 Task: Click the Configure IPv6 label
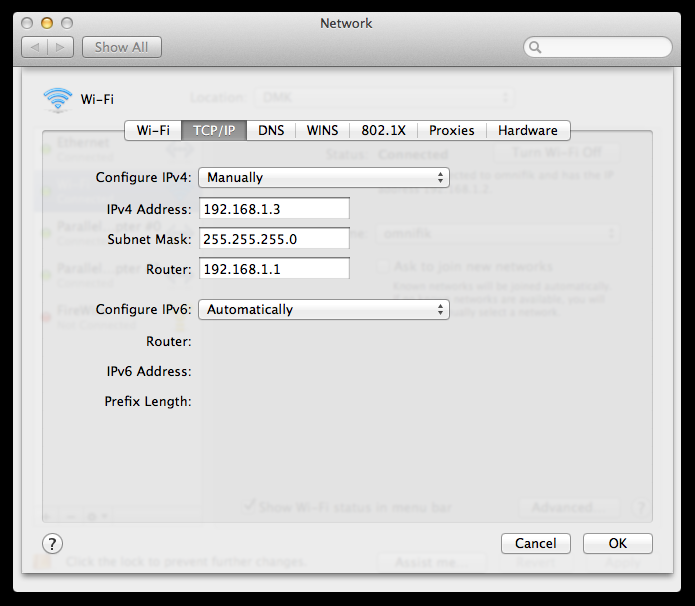coord(144,309)
